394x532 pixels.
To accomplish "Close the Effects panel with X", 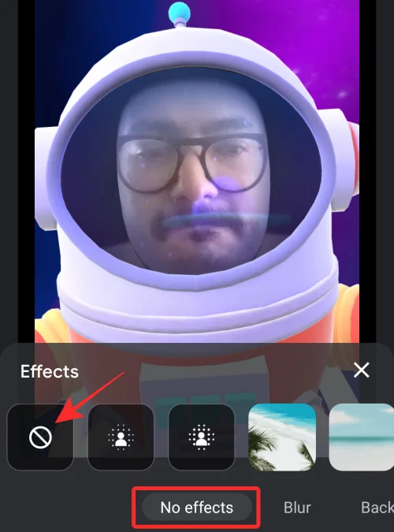I will pyautogui.click(x=362, y=370).
